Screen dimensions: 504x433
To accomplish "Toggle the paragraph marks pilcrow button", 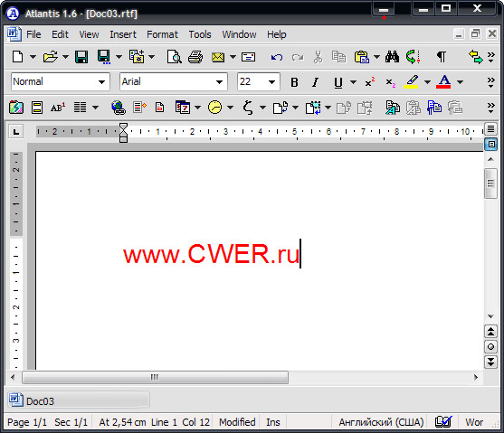I will 442,57.
